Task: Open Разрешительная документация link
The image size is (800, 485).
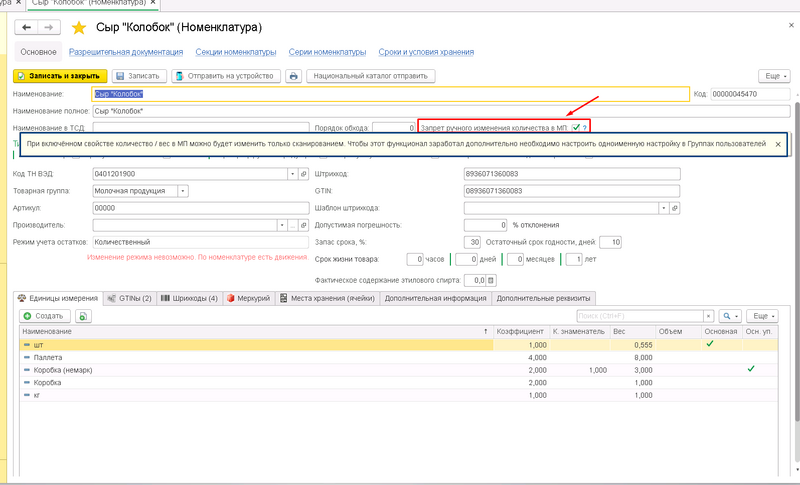Action: click(x=126, y=52)
